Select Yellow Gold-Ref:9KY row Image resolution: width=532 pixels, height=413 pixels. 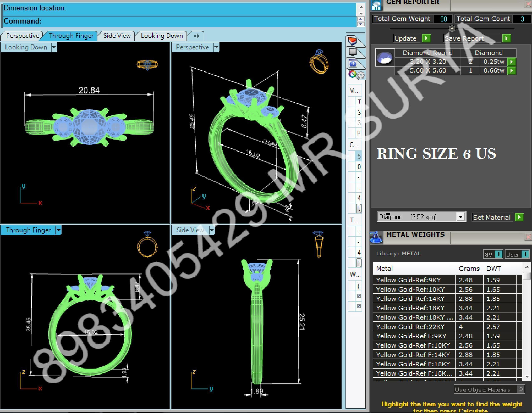point(448,280)
